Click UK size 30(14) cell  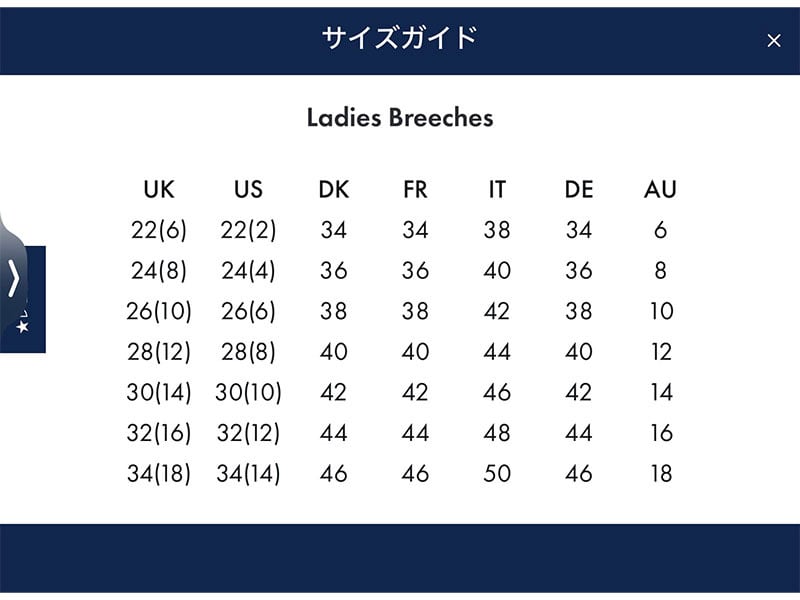coord(159,392)
